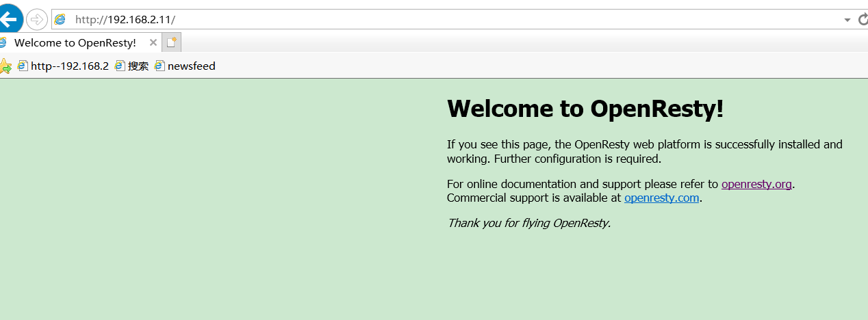
Task: Click the text 'Further configuration is required.'
Action: click(578, 159)
